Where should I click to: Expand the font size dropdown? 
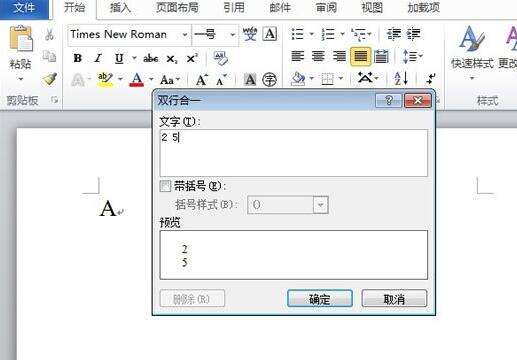pyautogui.click(x=233, y=34)
